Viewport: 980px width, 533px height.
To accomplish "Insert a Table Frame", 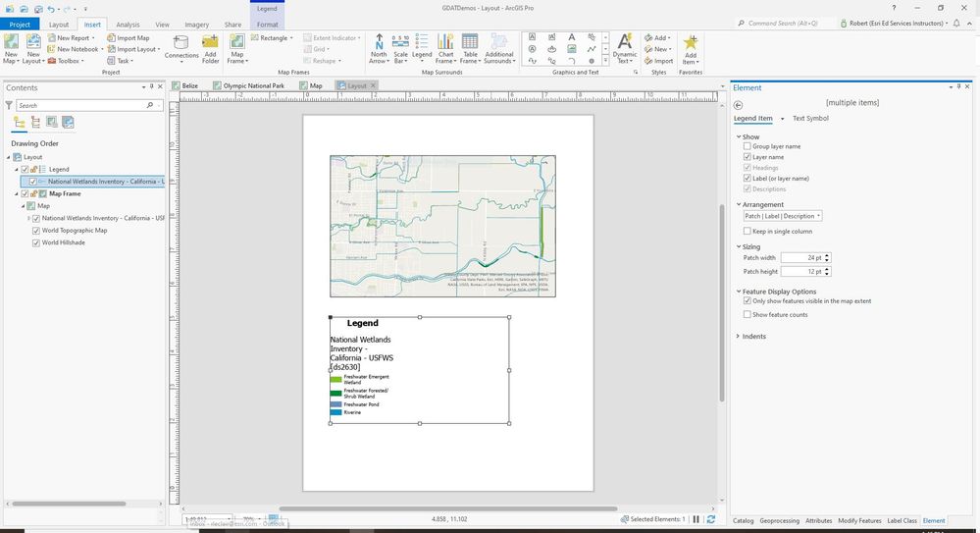I will pos(470,42).
